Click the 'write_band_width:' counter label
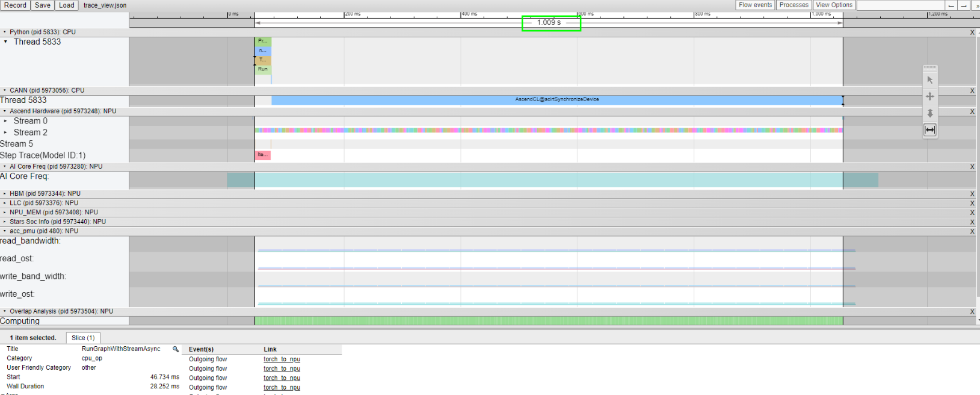980x395 pixels. pos(33,276)
